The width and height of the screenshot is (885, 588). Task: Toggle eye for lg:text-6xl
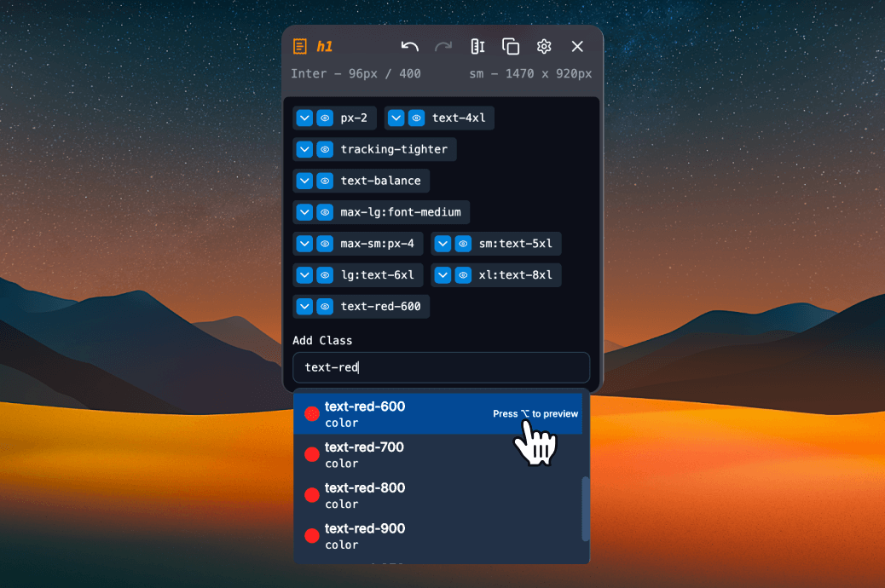(x=325, y=275)
